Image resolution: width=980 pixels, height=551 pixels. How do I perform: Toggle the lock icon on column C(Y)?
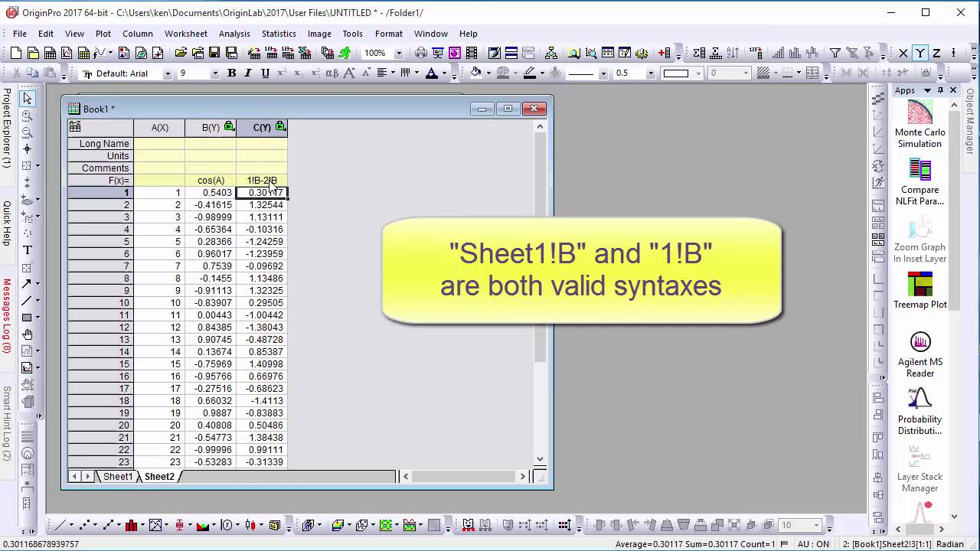(x=280, y=126)
